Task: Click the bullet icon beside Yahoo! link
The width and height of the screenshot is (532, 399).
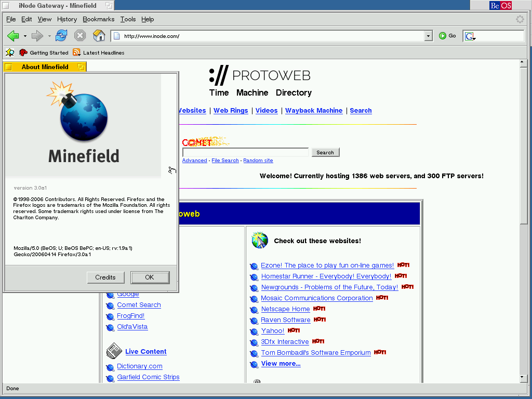Action: point(254,331)
